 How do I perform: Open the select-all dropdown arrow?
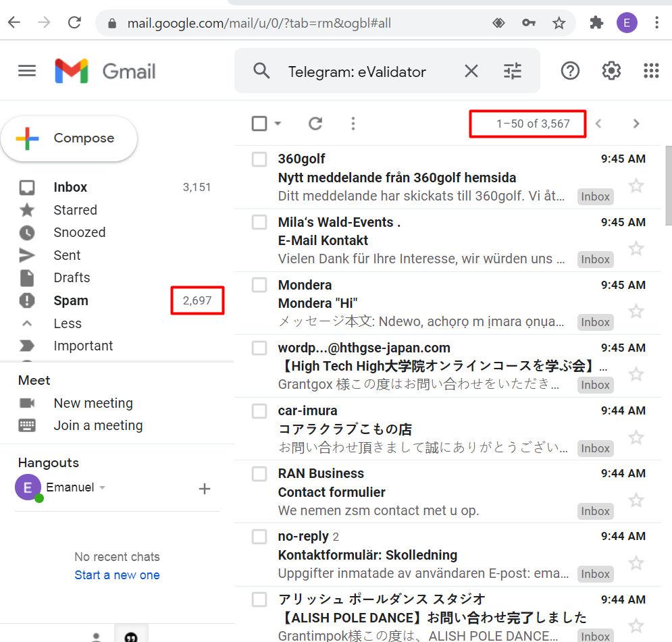pyautogui.click(x=278, y=124)
